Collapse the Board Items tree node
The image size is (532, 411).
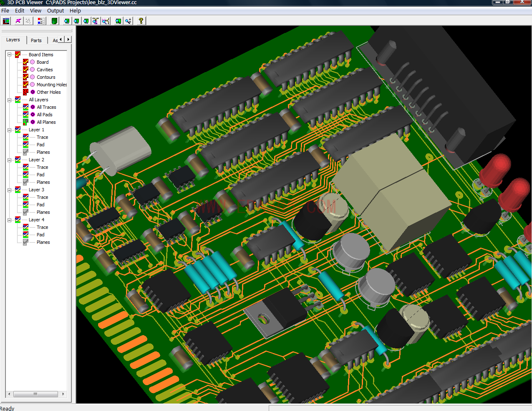pos(9,55)
